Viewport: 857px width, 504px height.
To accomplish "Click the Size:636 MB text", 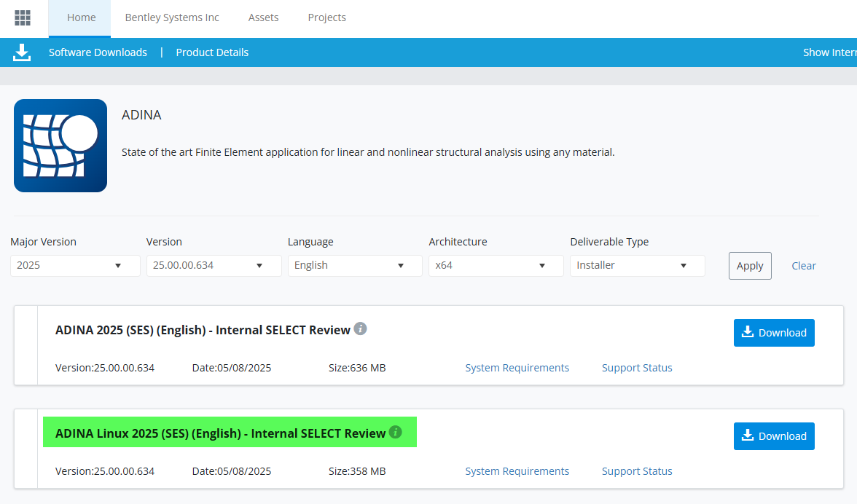I will tap(357, 368).
